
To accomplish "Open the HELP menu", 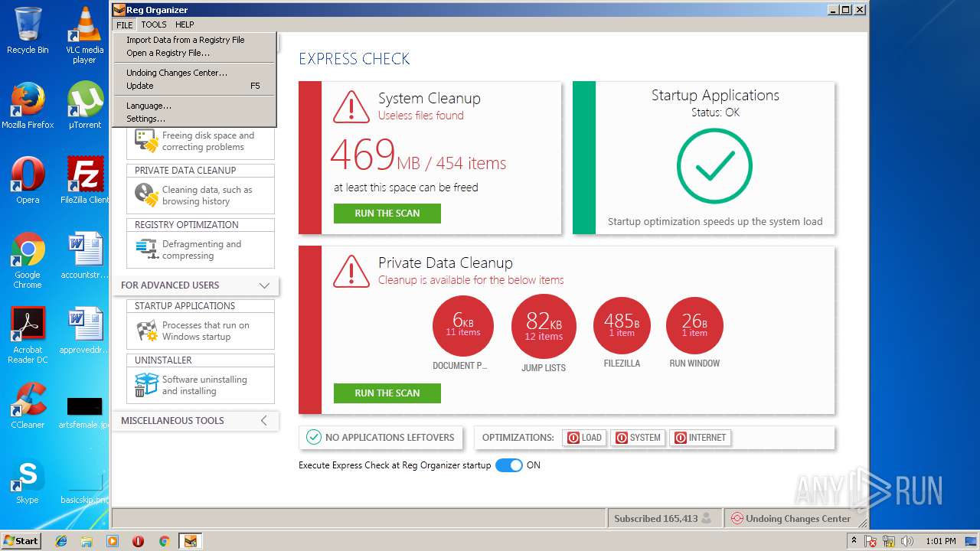I will (x=185, y=24).
